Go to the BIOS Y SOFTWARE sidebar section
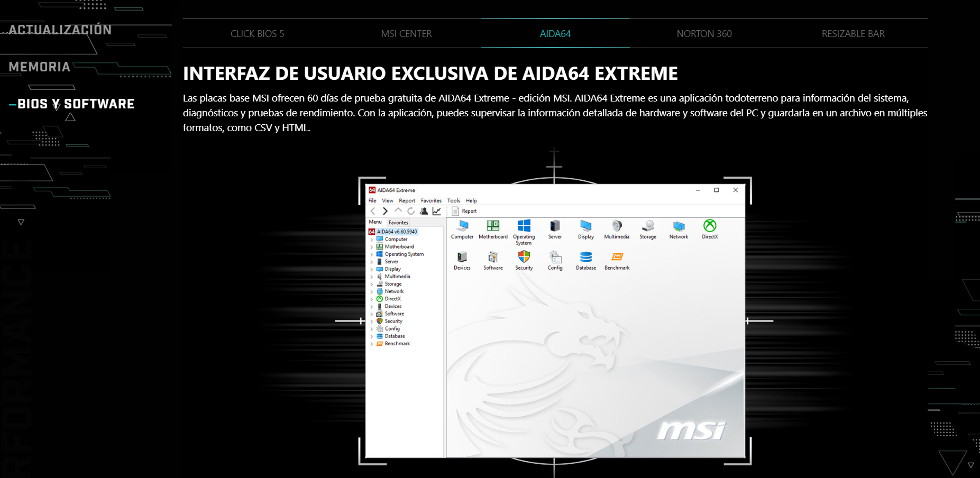 pos(76,104)
